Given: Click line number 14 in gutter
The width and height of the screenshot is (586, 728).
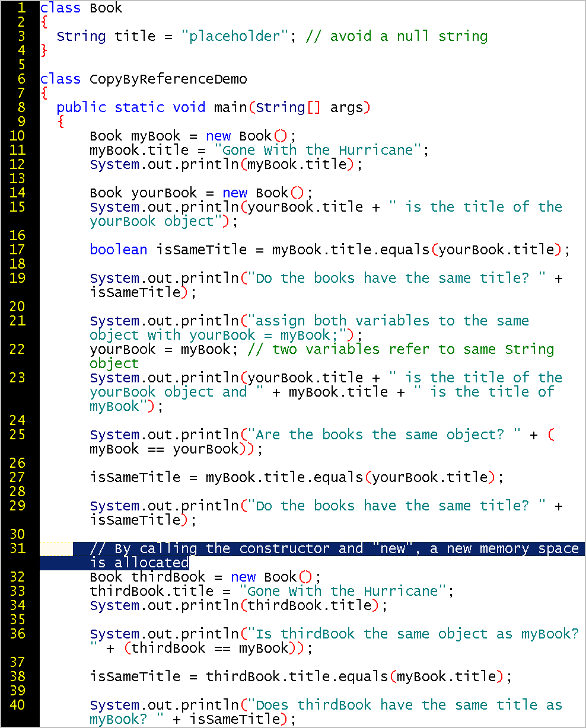Looking at the screenshot, I should tap(17, 193).
